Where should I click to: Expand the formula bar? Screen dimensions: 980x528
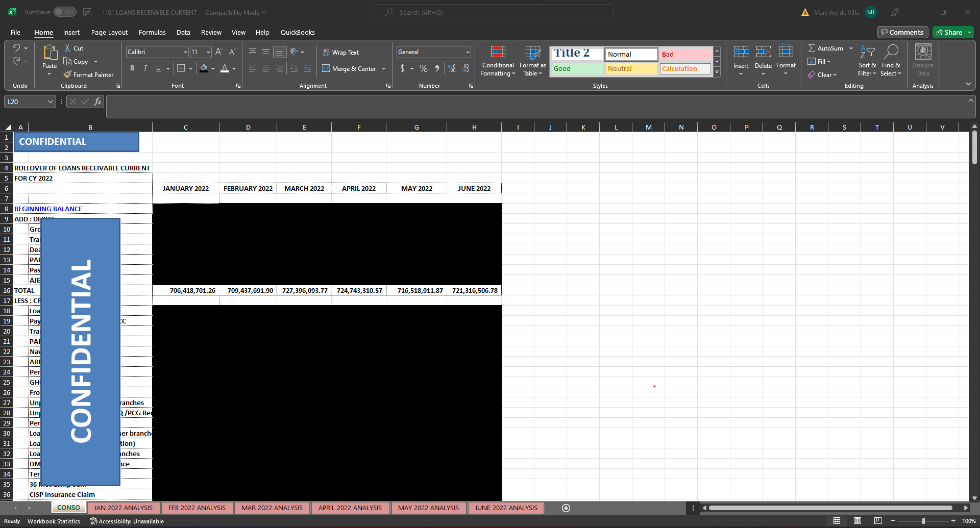point(971,100)
